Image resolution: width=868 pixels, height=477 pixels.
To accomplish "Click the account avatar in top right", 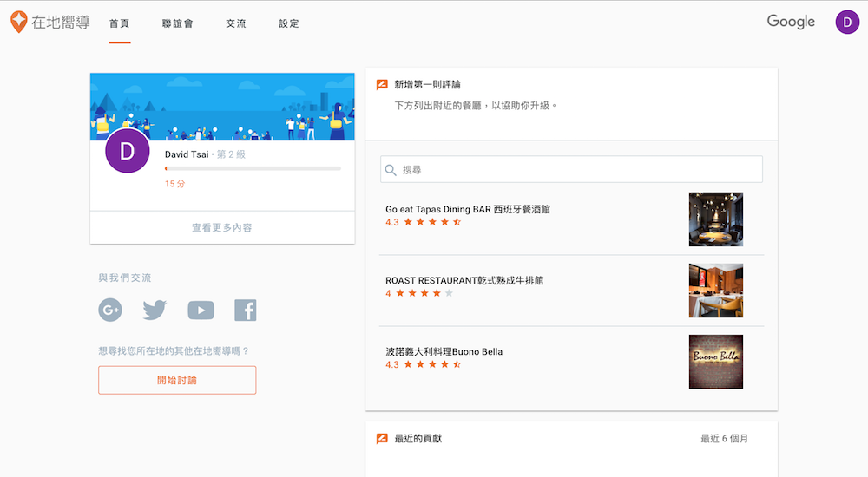I will [846, 23].
